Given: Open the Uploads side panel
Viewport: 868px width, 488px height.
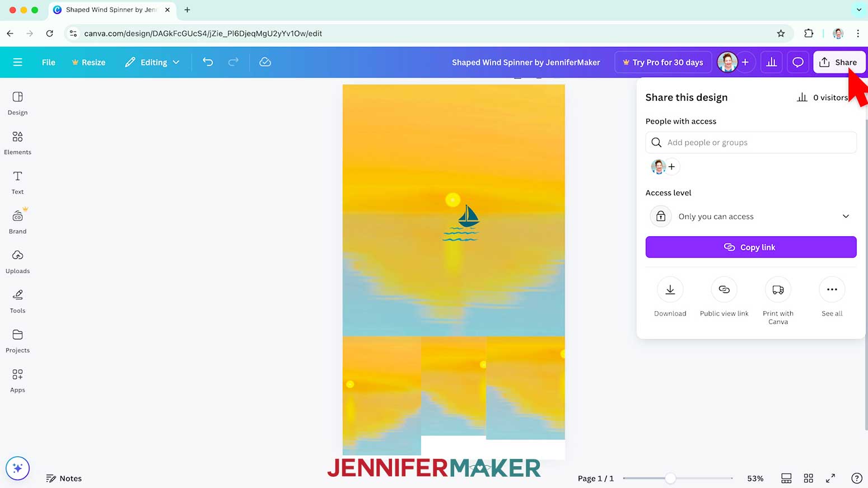Looking at the screenshot, I should 17,262.
